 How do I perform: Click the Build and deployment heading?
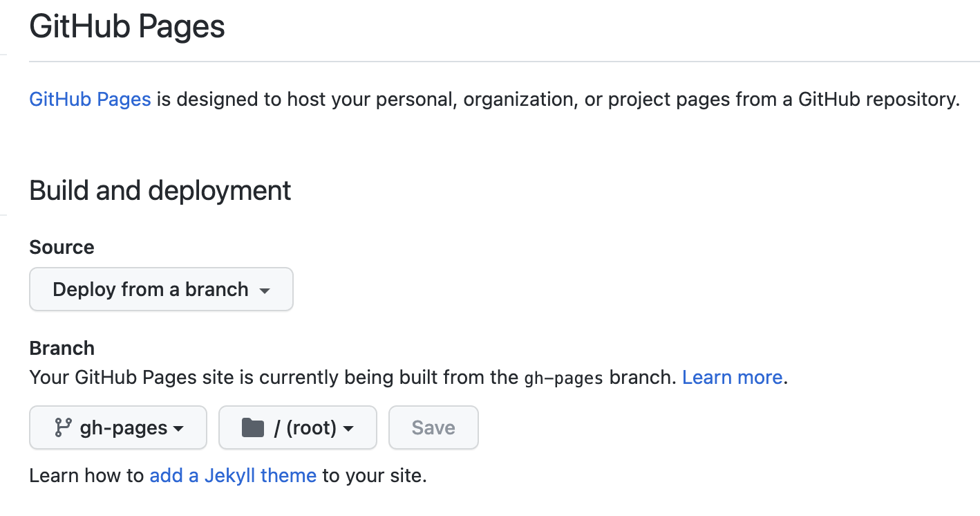(160, 191)
